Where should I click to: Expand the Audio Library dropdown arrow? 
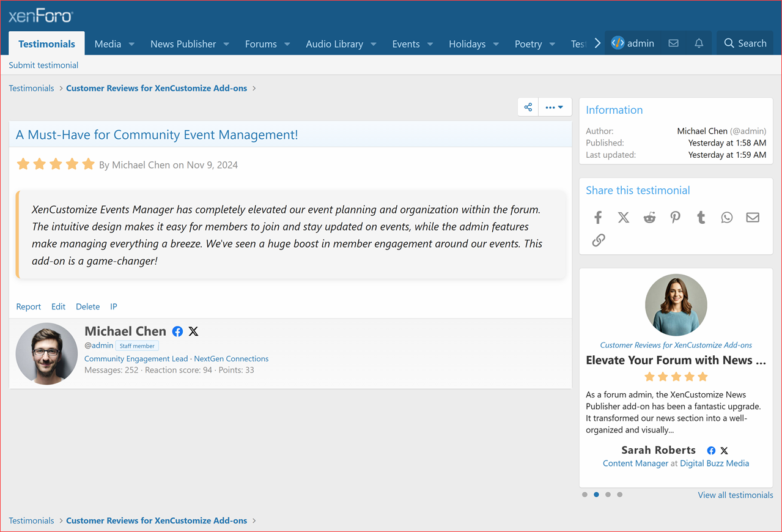(373, 44)
